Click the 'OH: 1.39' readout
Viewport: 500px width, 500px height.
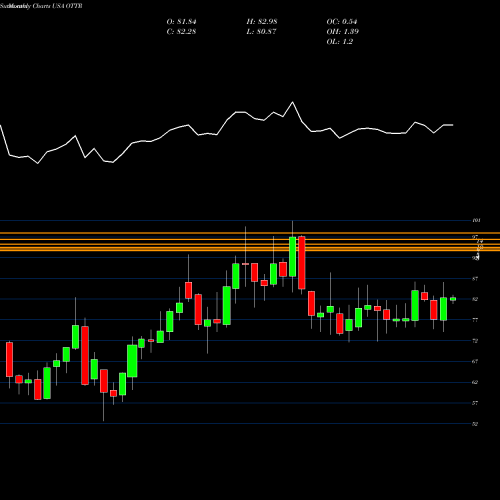[x=343, y=32]
